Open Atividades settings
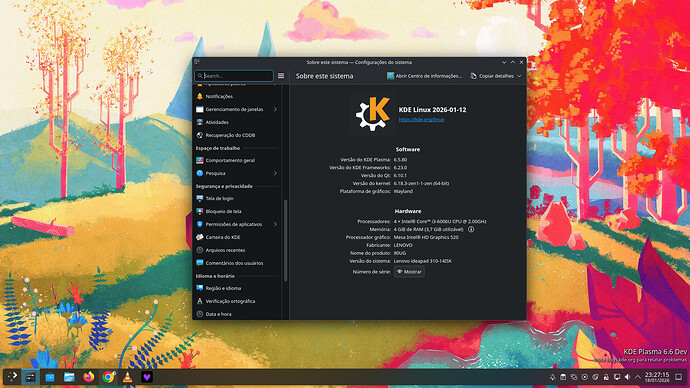 [237, 122]
